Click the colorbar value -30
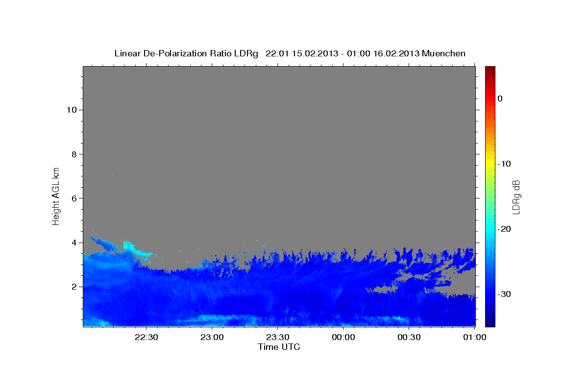Screen dimensions: 588x392 click(x=504, y=294)
